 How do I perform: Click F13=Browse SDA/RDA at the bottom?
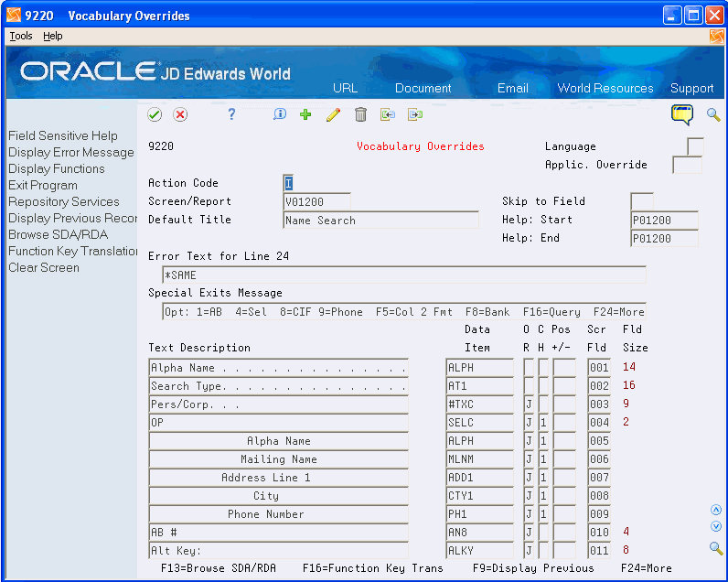pyautogui.click(x=219, y=568)
